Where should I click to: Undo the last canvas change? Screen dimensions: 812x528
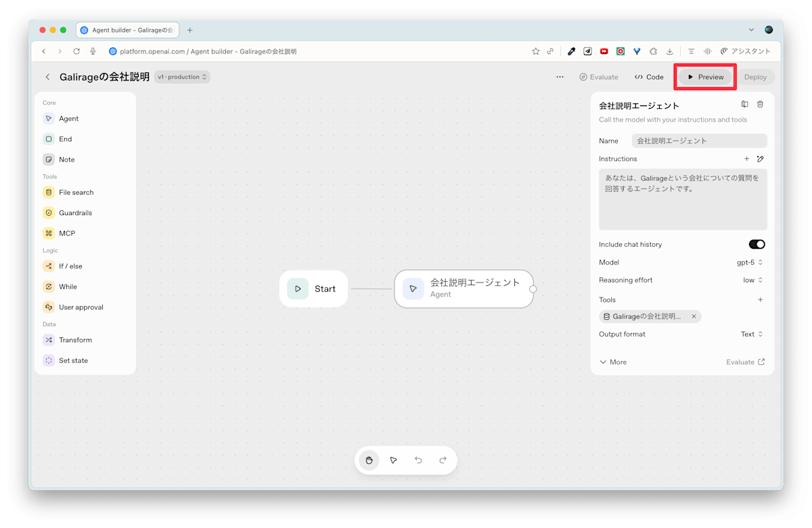click(x=418, y=460)
